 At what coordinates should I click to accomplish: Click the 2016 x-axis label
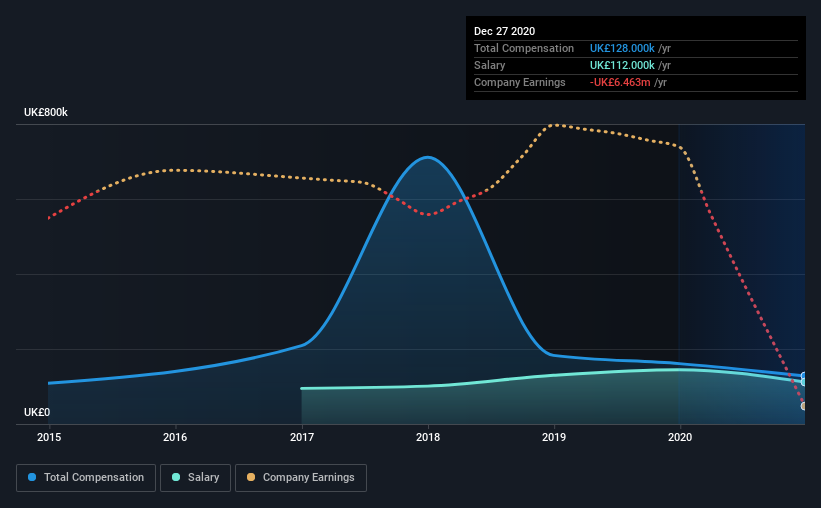tap(175, 437)
